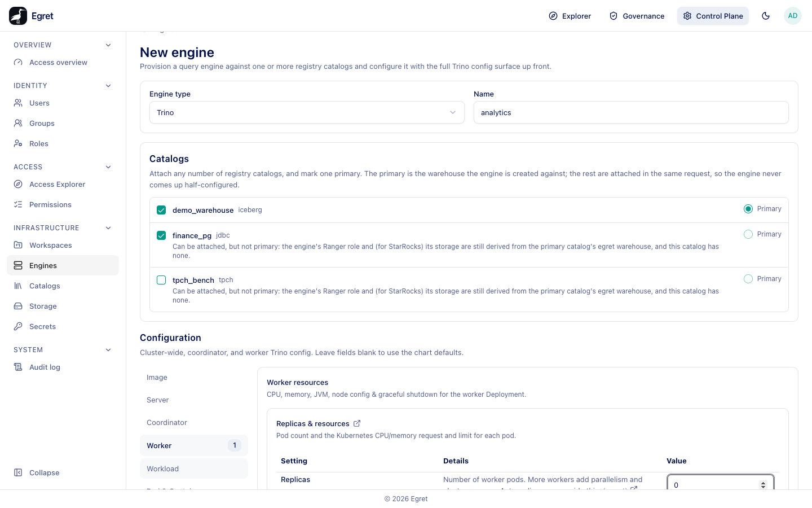Go to Access overview page
This screenshot has width=812, height=508.
[x=63, y=62]
